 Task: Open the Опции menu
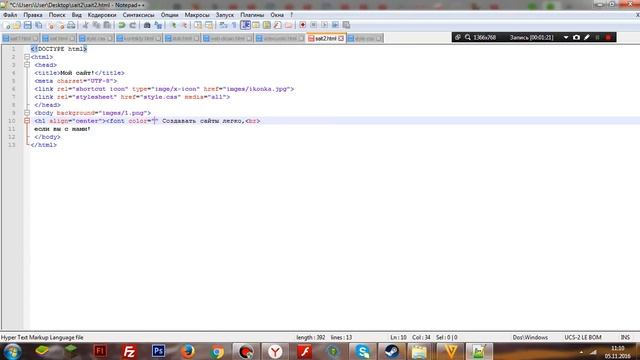coord(169,15)
